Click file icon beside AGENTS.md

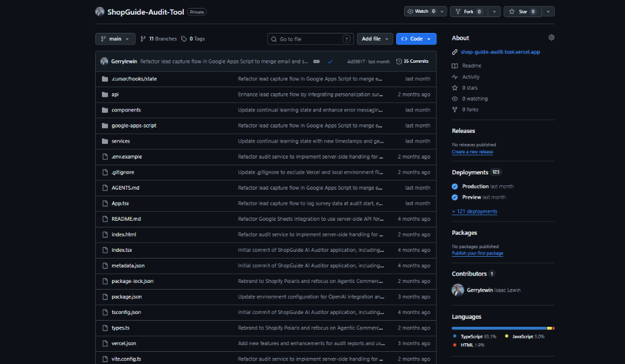[105, 188]
